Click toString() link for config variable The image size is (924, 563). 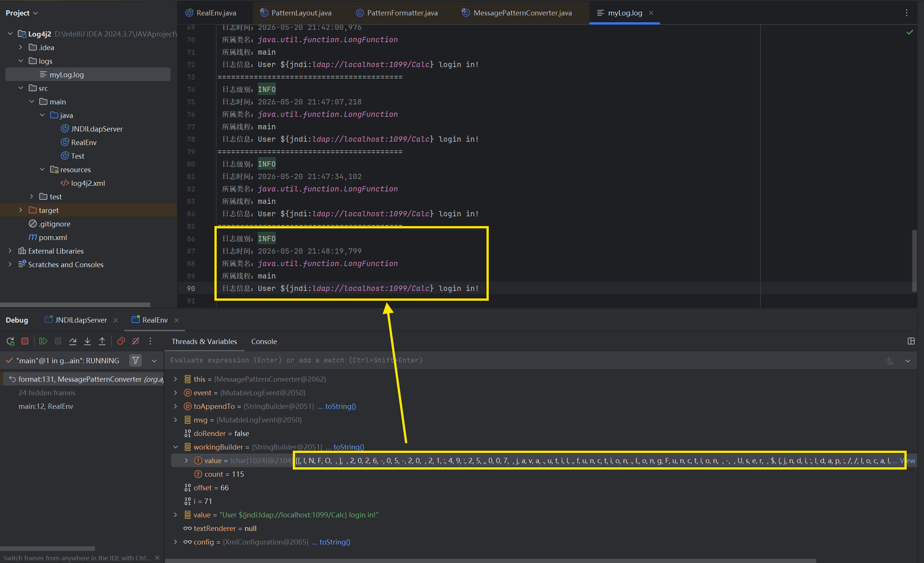(335, 542)
